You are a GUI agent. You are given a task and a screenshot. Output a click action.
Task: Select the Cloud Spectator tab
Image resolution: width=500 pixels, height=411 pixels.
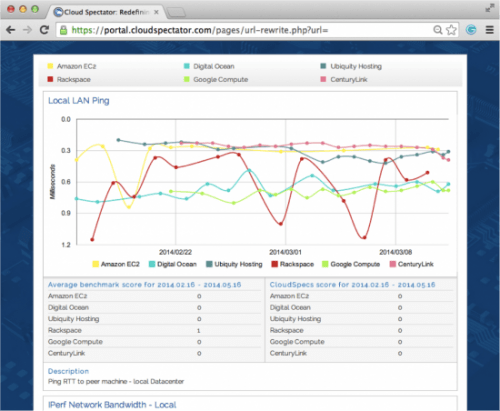[106, 12]
